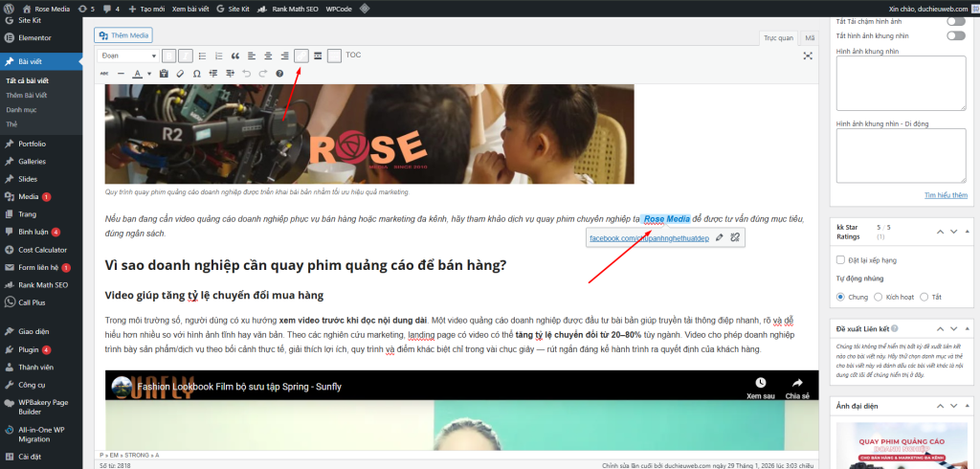Check the Đặt lại xếp hạng checkbox
The width and height of the screenshot is (980, 469).
tap(840, 259)
